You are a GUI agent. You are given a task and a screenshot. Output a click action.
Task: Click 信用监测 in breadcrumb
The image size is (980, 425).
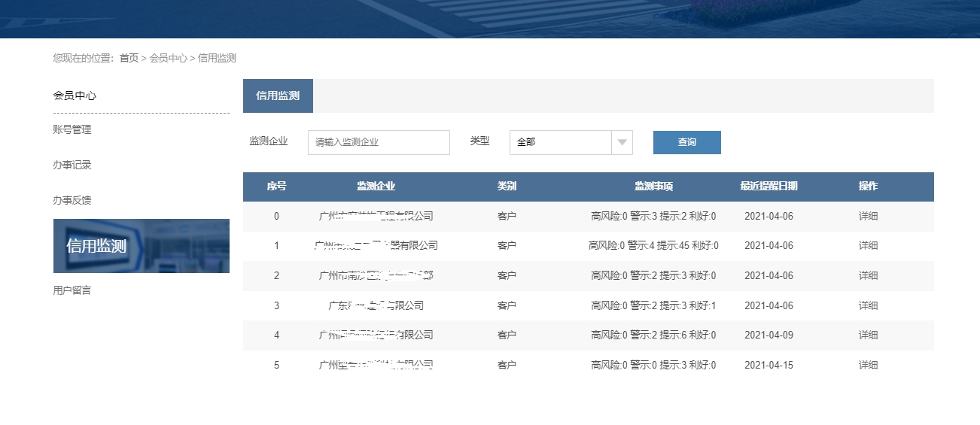pos(217,58)
